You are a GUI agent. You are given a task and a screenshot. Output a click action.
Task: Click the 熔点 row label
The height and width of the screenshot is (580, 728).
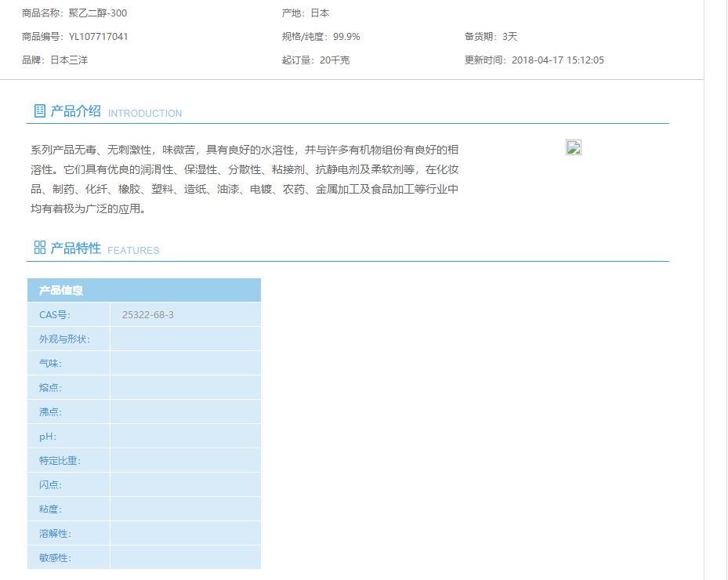point(50,388)
